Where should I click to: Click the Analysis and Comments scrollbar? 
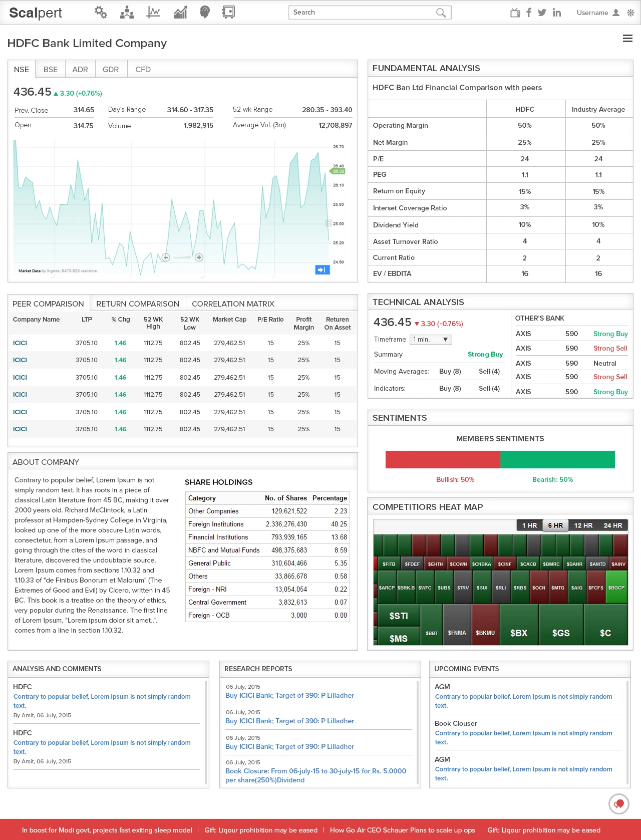(206, 732)
